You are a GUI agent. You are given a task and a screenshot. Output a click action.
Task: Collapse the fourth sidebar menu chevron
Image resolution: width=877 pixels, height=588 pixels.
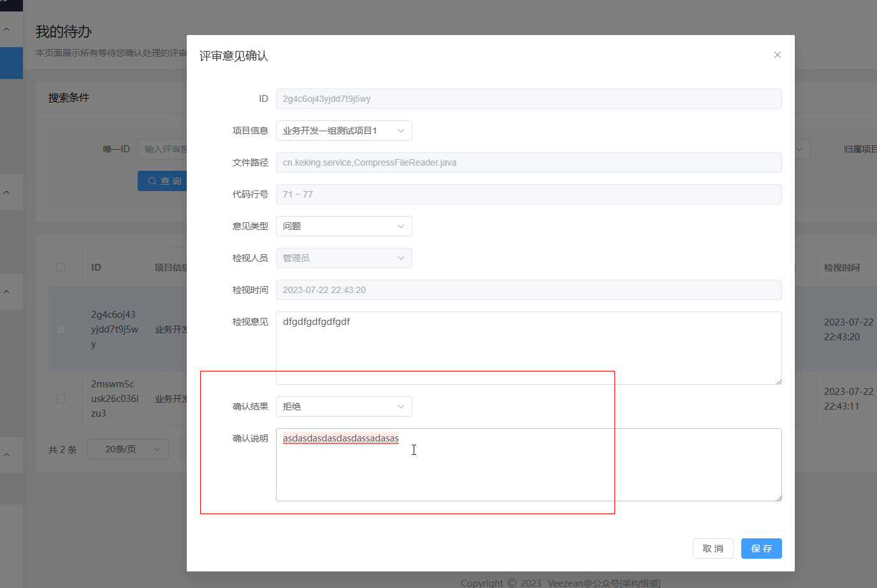point(7,455)
